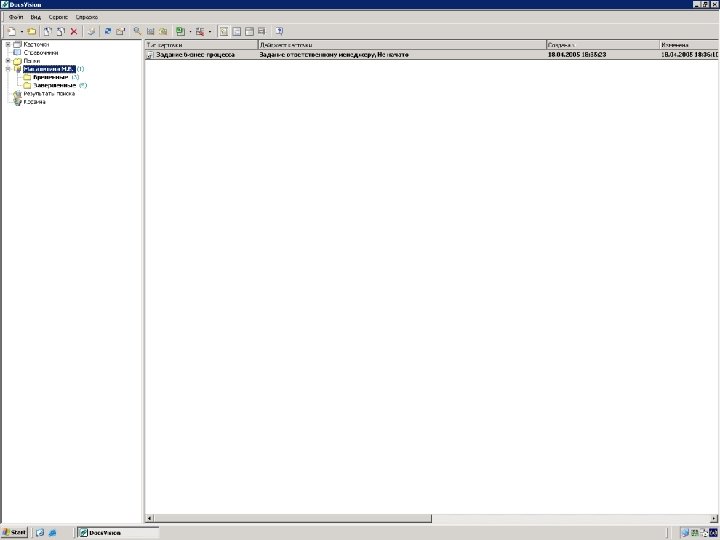Open dropdown arrow beside red filter icon
Image resolution: width=720 pixels, height=540 pixels.
point(210,32)
